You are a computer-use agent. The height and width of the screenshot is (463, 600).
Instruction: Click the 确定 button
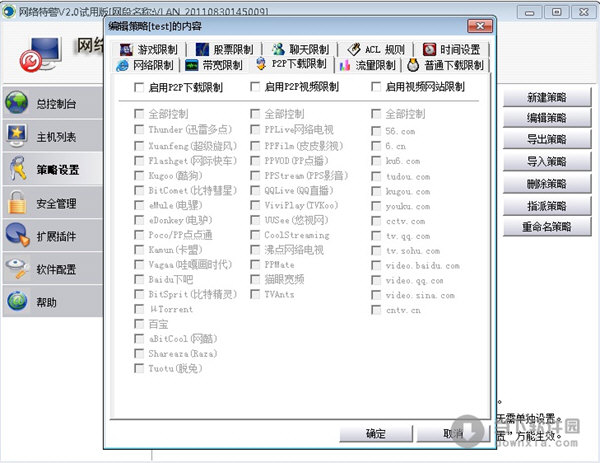(376, 434)
